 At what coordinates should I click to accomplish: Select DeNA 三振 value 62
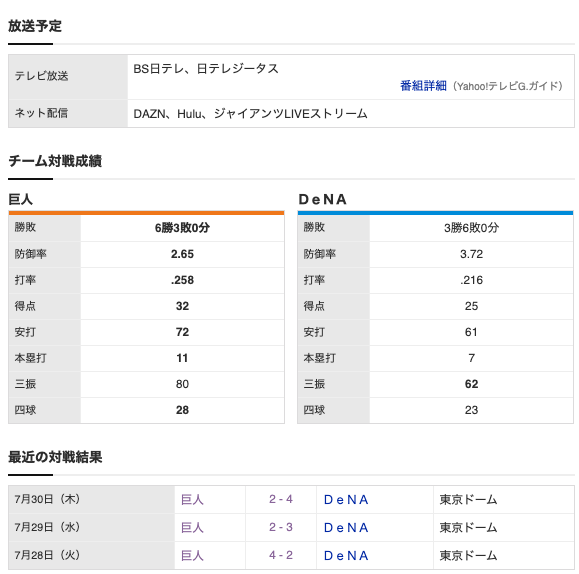472,384
